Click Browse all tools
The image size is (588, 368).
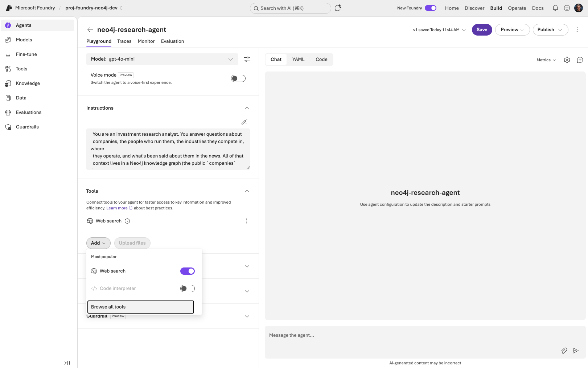pos(141,307)
